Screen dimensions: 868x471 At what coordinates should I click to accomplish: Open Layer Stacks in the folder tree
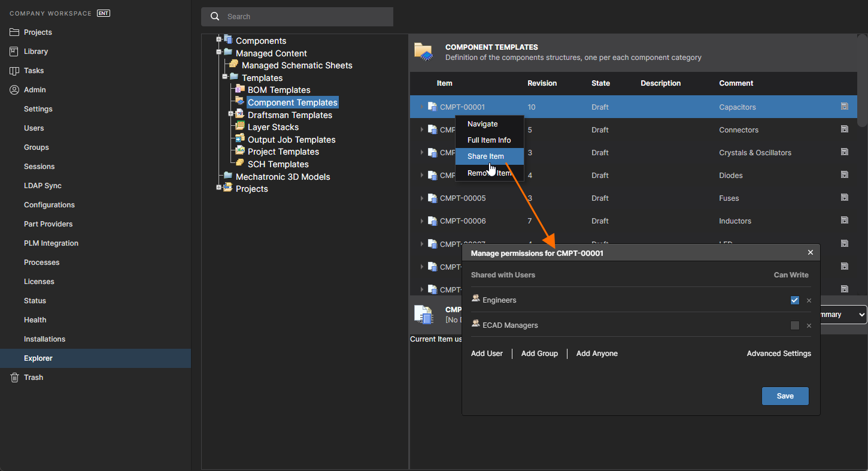point(273,127)
